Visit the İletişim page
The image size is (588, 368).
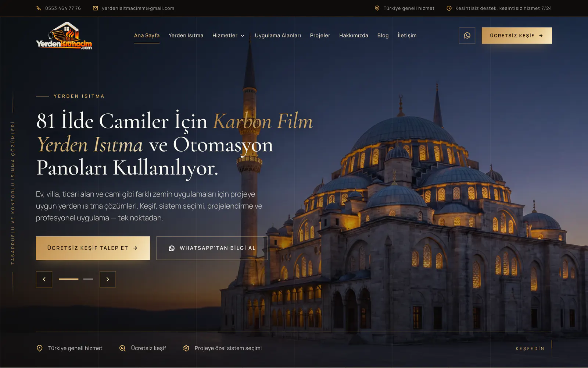[407, 35]
